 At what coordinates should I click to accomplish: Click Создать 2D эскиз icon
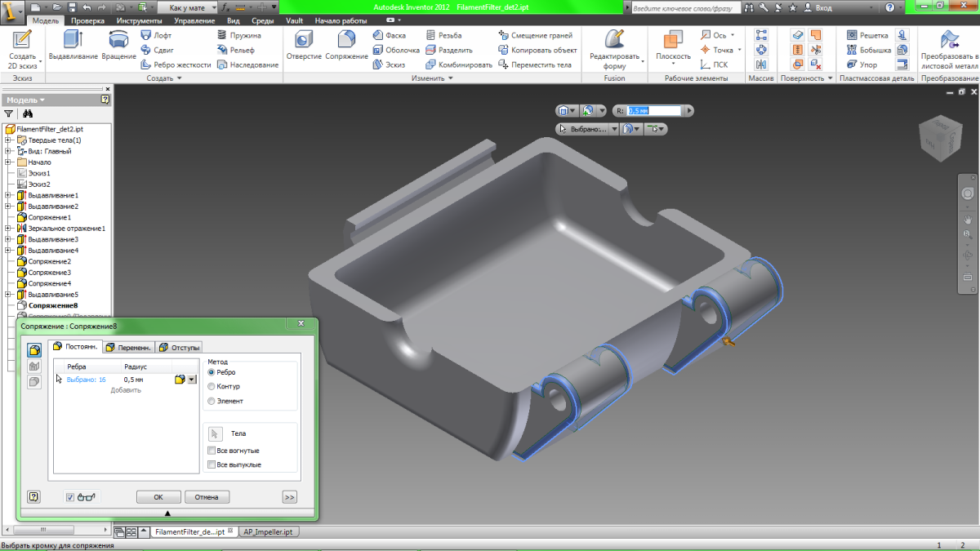pyautogui.click(x=22, y=41)
